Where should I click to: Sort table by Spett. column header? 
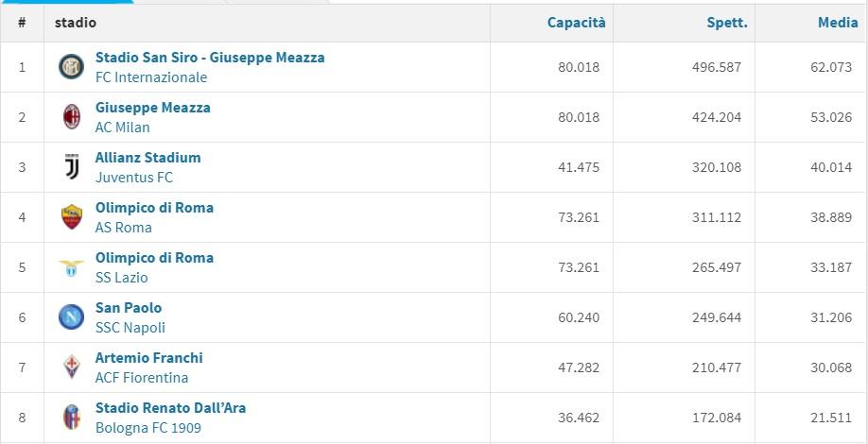(727, 23)
